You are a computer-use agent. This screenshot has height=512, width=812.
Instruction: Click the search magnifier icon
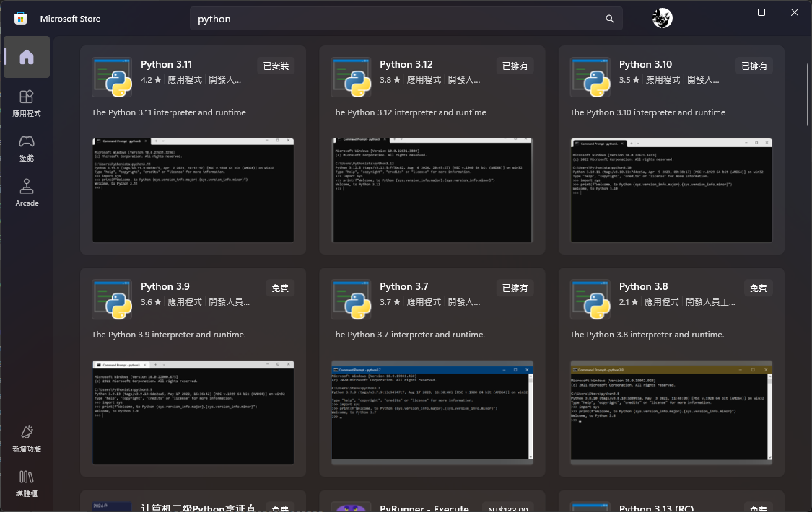click(610, 19)
